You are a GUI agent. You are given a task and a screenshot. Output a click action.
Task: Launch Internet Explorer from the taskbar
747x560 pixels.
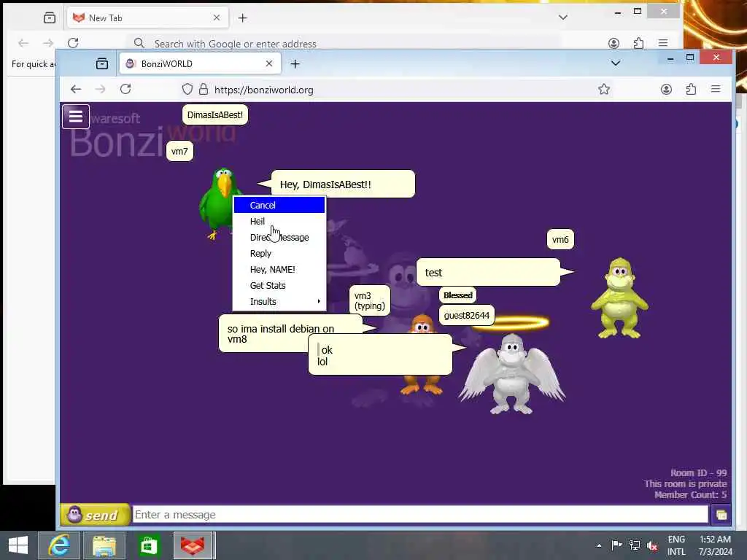coord(59,545)
